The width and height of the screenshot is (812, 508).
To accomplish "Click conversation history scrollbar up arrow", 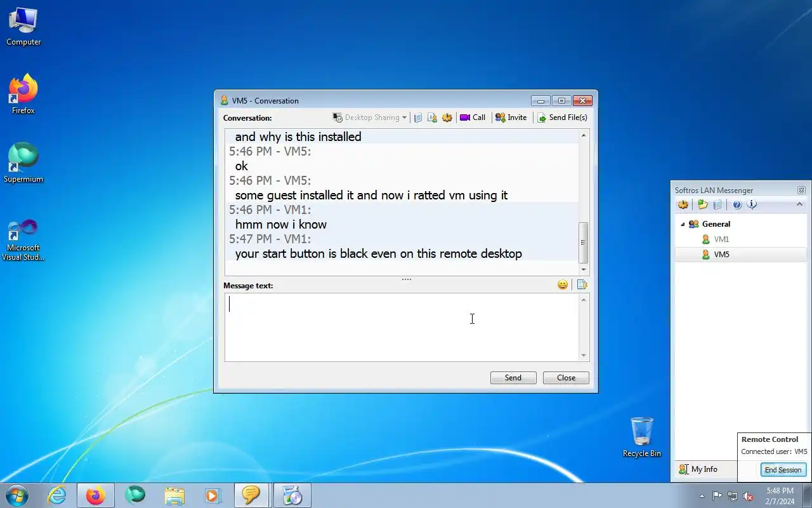I will coord(584,135).
